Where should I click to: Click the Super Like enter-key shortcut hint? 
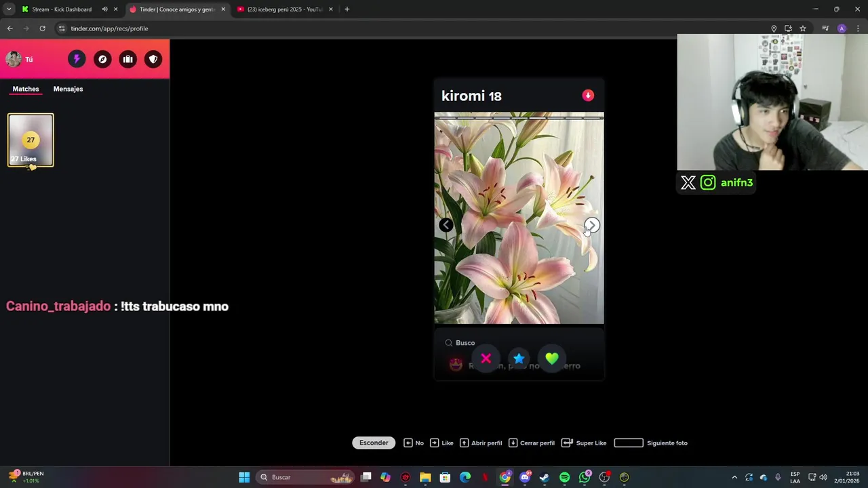[584, 443]
